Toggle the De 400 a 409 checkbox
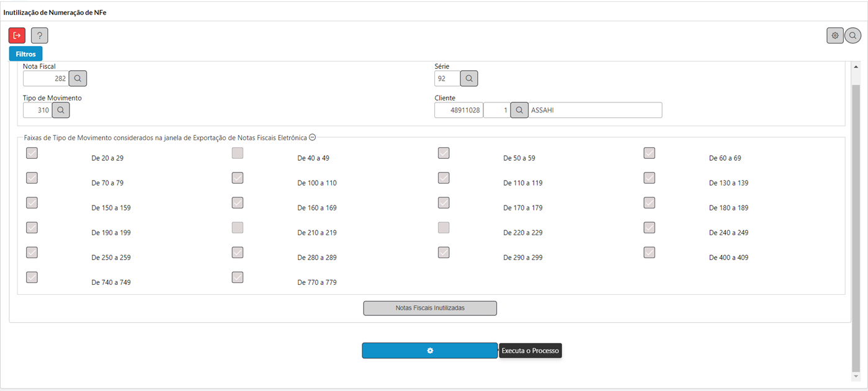This screenshot has height=391, width=868. (x=650, y=252)
